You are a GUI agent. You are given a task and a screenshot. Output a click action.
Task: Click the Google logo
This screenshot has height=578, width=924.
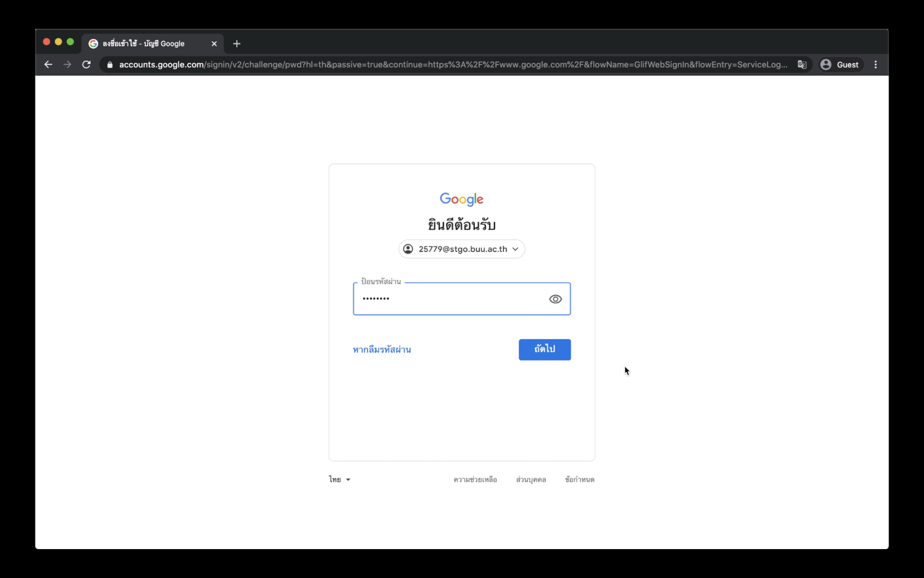[462, 199]
